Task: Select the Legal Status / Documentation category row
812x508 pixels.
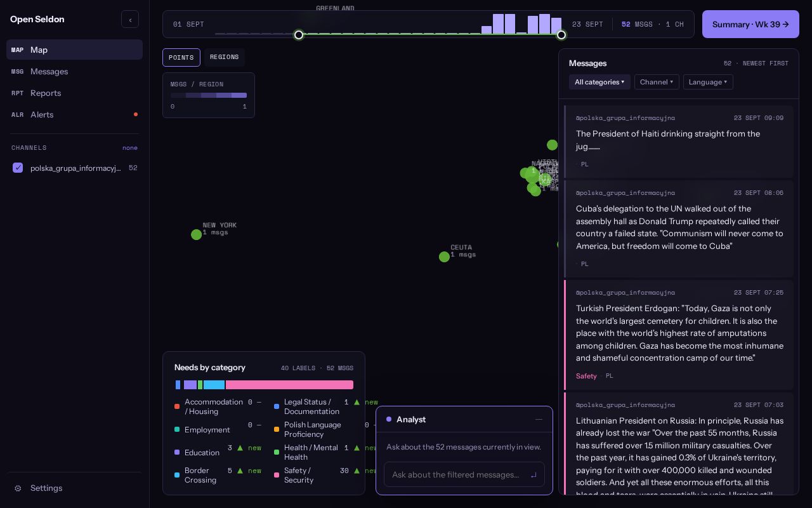Action: pyautogui.click(x=326, y=406)
